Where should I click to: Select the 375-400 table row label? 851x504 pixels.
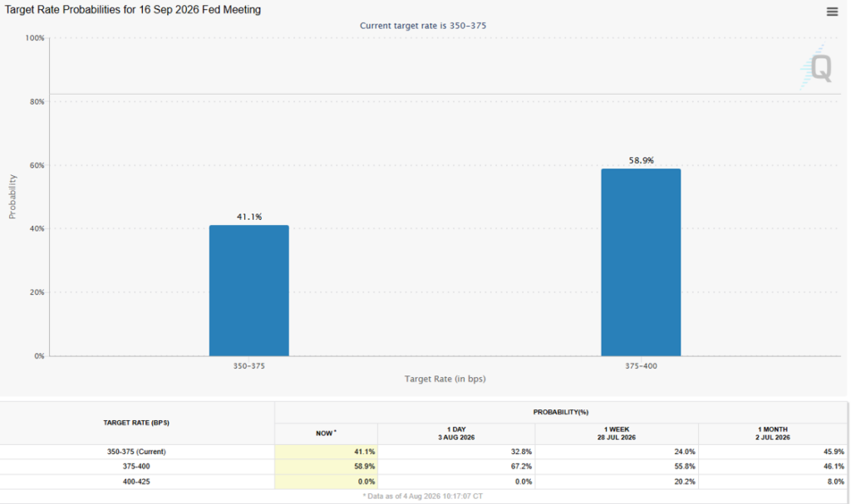click(x=136, y=467)
